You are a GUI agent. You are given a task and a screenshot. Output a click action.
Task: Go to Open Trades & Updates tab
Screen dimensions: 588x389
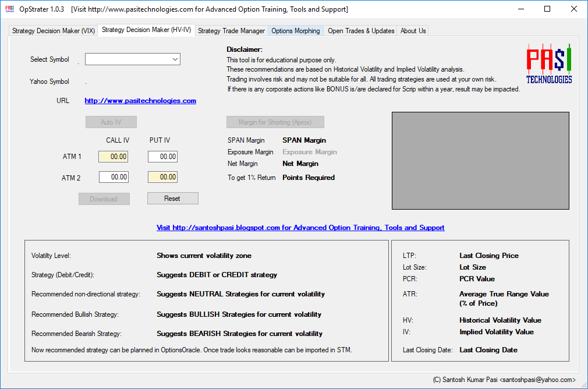pyautogui.click(x=361, y=31)
